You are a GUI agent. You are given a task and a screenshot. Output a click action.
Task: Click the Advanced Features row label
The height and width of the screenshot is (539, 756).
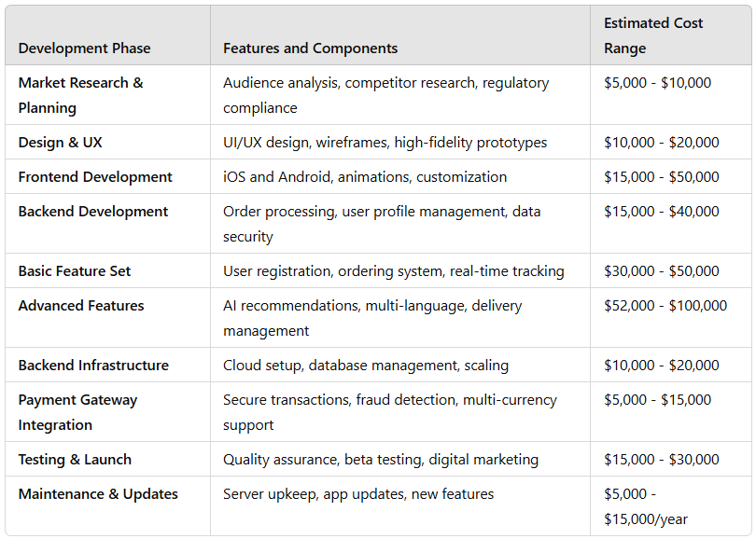(81, 306)
